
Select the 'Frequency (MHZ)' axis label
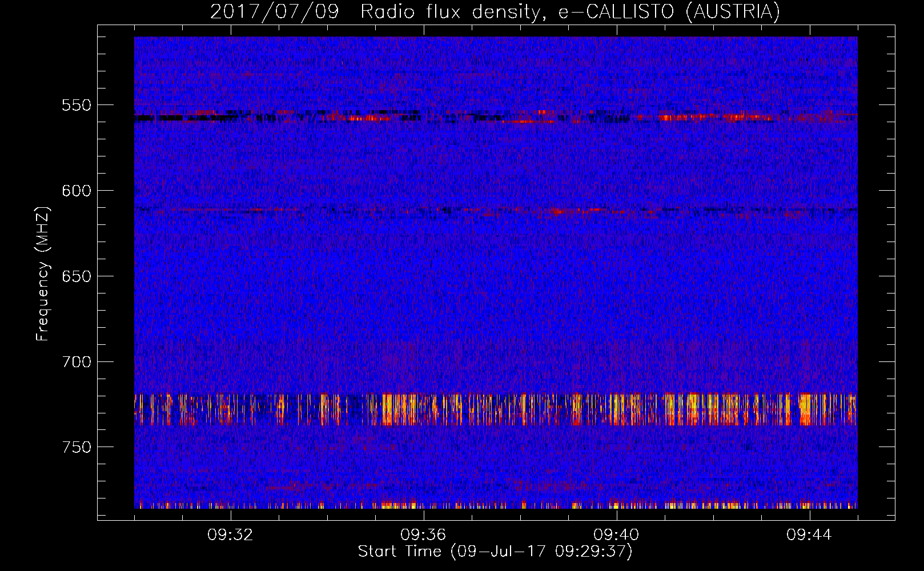pyautogui.click(x=42, y=274)
